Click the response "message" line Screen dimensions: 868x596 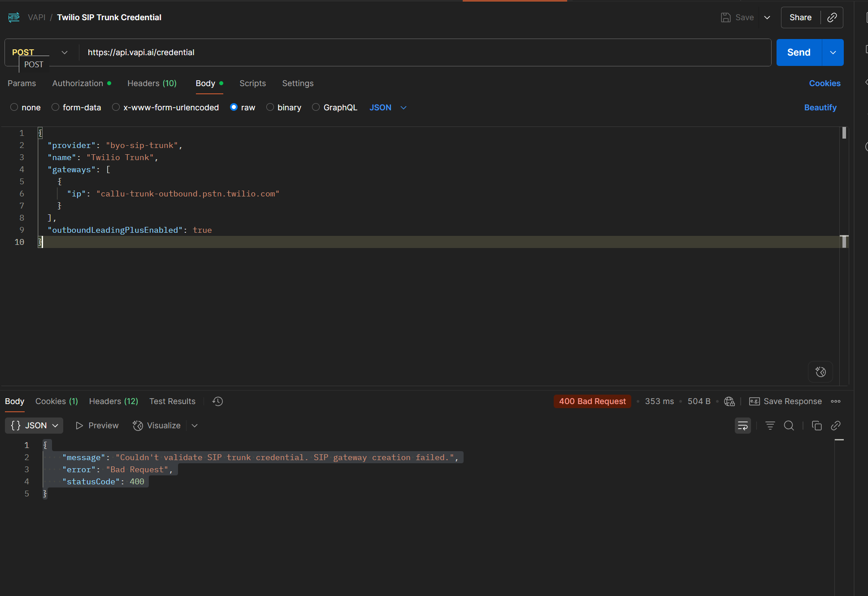tap(260, 457)
